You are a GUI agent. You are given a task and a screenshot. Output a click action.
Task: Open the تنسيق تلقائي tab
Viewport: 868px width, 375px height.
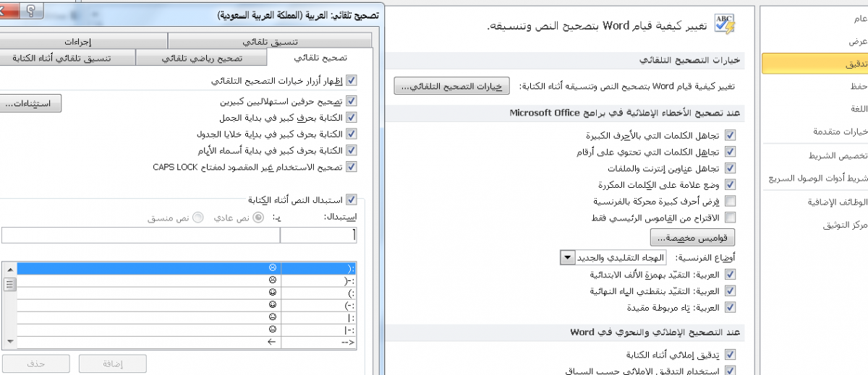click(271, 41)
